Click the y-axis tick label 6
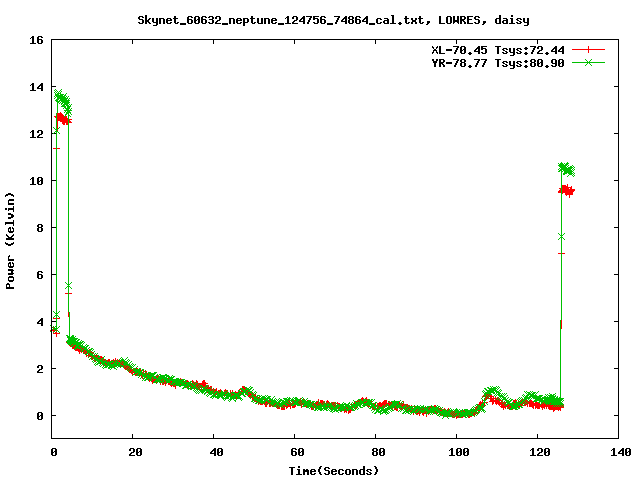 point(40,275)
